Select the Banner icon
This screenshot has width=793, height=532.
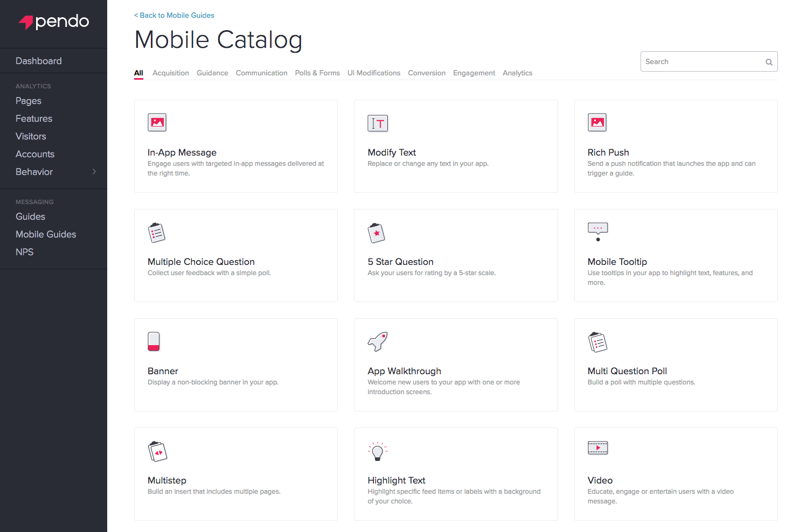point(154,341)
